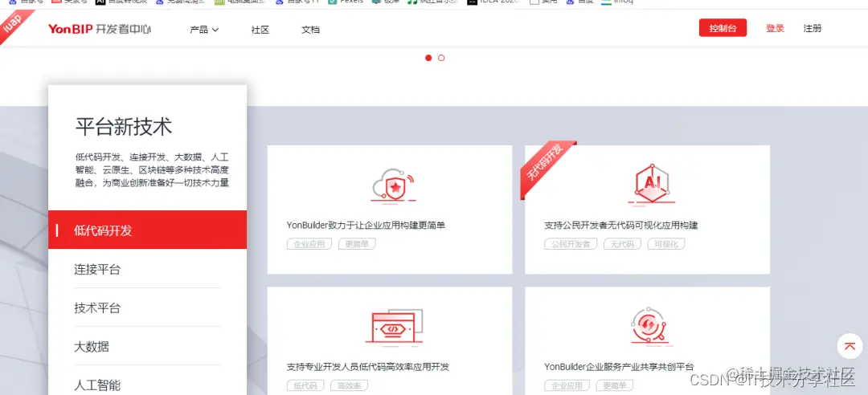Click the back-to-top arrow button
The height and width of the screenshot is (395, 868).
[x=850, y=346]
